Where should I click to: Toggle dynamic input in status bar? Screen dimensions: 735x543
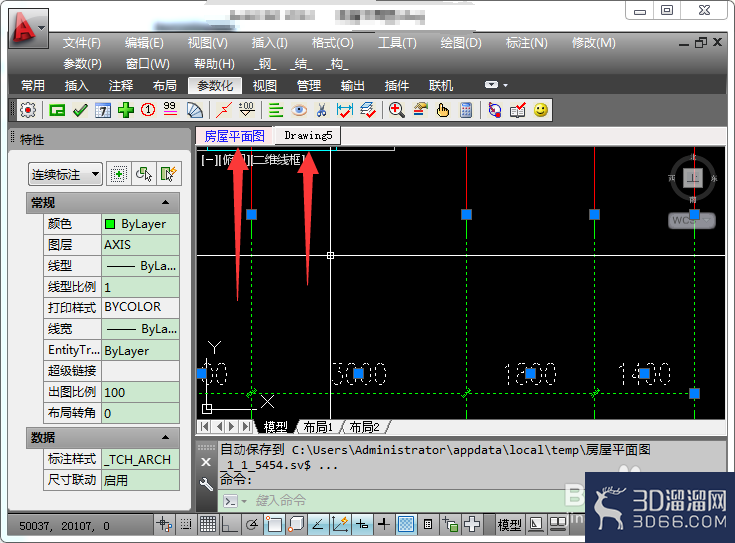click(x=362, y=524)
